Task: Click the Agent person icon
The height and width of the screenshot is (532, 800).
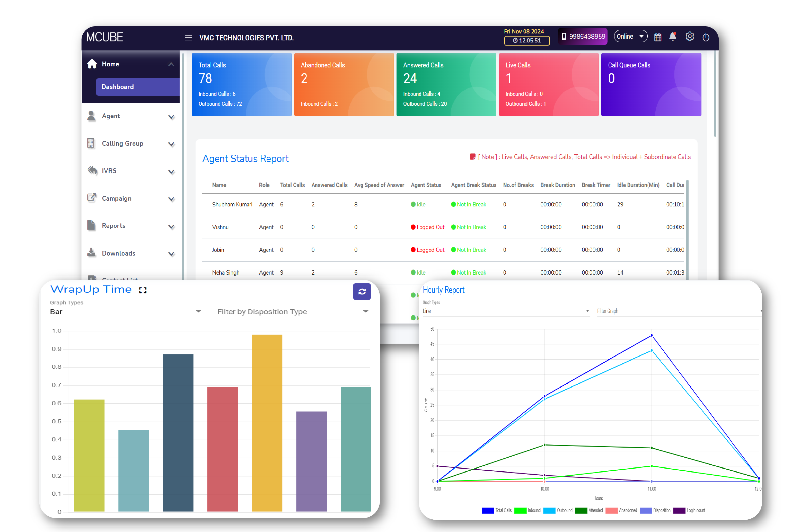Action: tap(91, 116)
